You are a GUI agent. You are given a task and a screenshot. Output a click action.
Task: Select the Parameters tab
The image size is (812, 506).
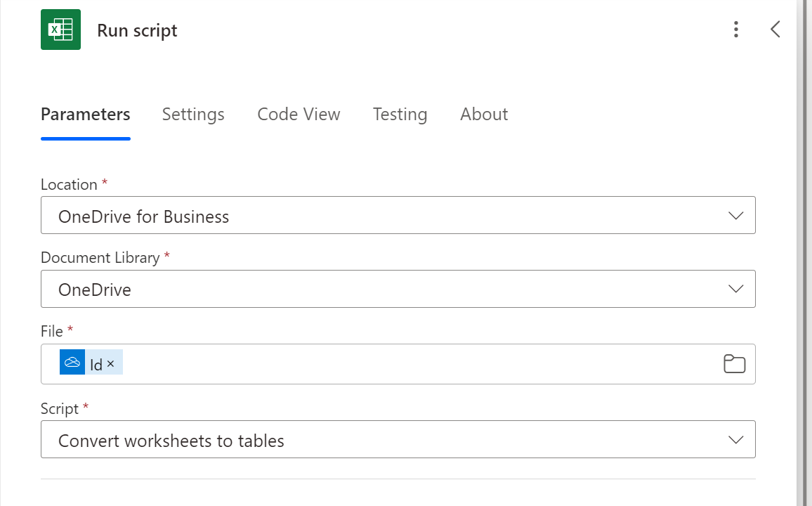[86, 115]
